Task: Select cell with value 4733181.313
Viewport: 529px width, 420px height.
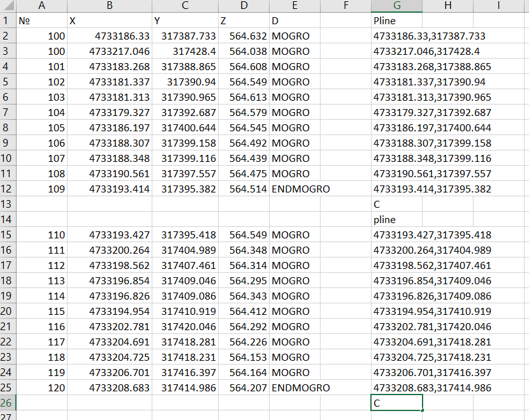Action: click(110, 97)
